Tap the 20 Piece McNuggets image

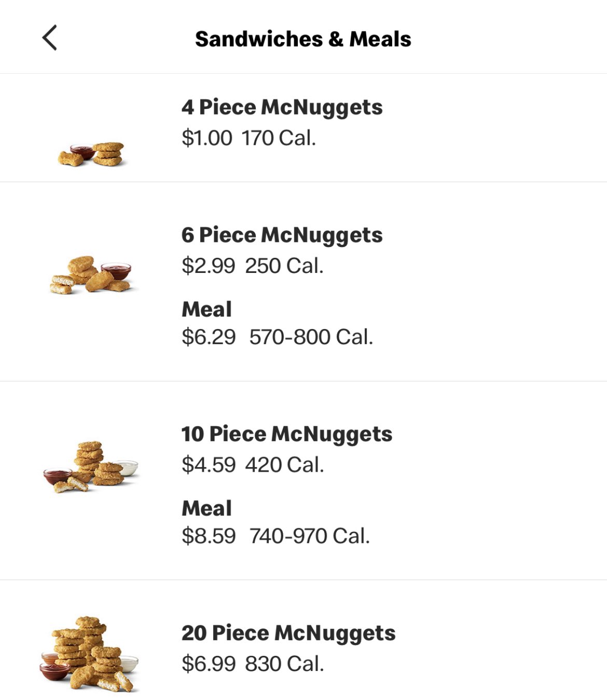tap(89, 654)
